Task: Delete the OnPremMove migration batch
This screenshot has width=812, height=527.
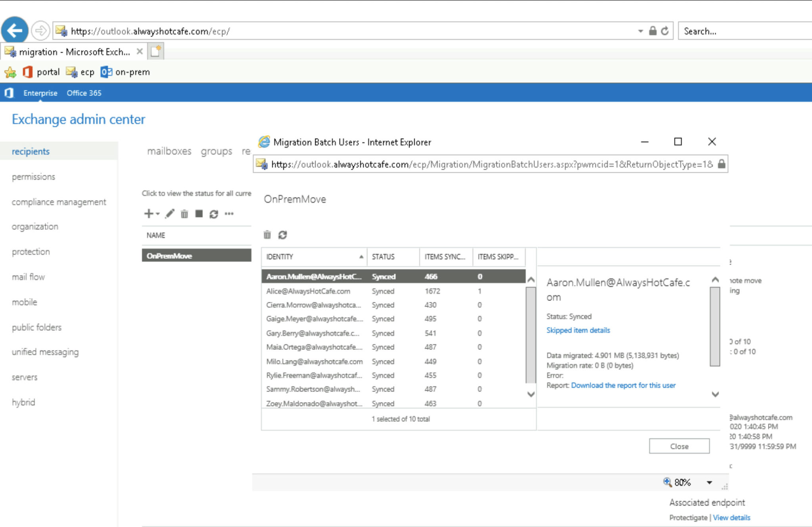Action: [184, 214]
